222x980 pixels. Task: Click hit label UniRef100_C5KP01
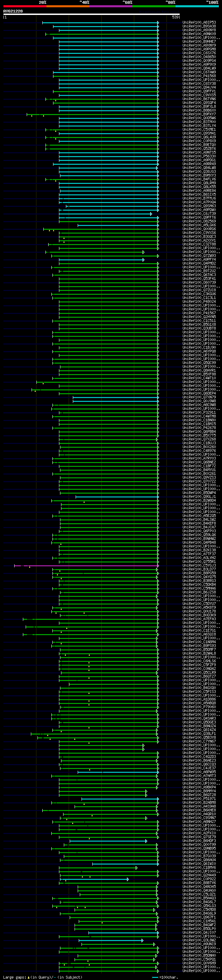[199, 959]
